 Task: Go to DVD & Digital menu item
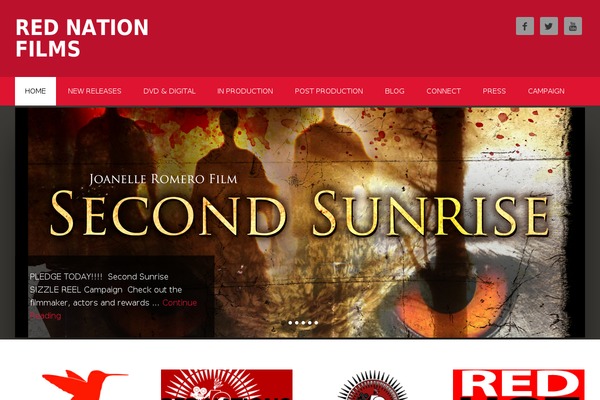169,91
